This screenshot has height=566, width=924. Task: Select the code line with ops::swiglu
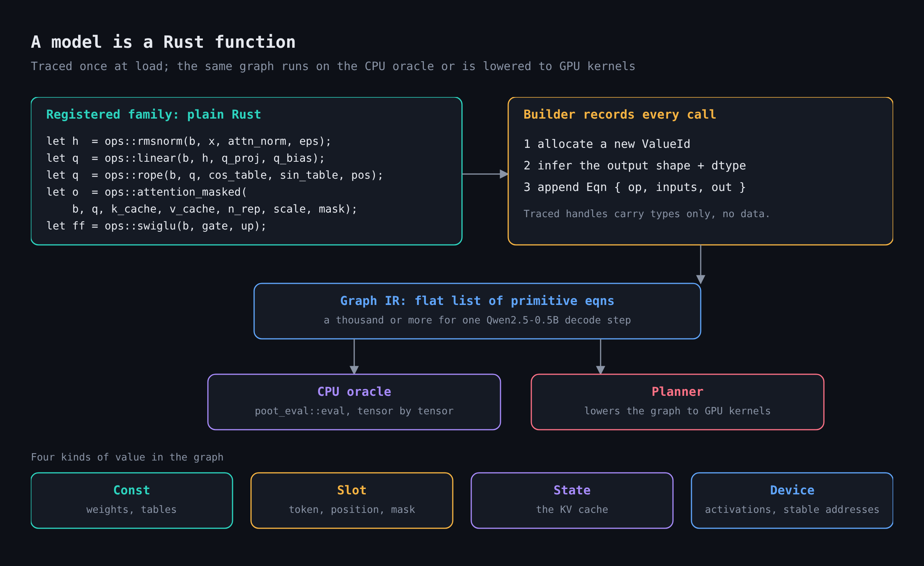(156, 226)
